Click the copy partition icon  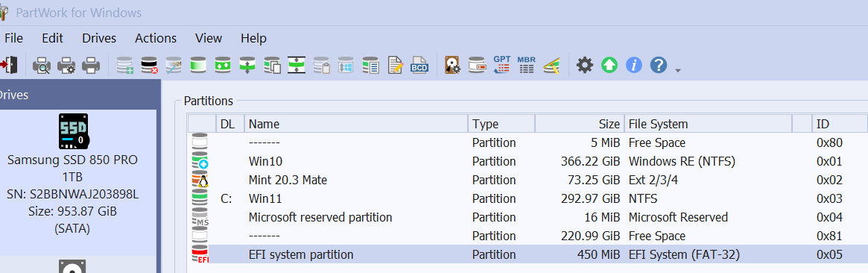272,66
